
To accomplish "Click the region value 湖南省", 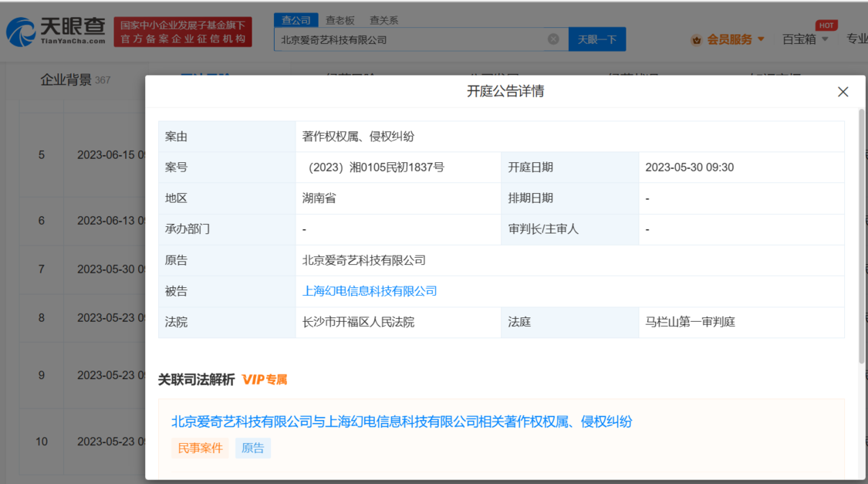I will [319, 198].
